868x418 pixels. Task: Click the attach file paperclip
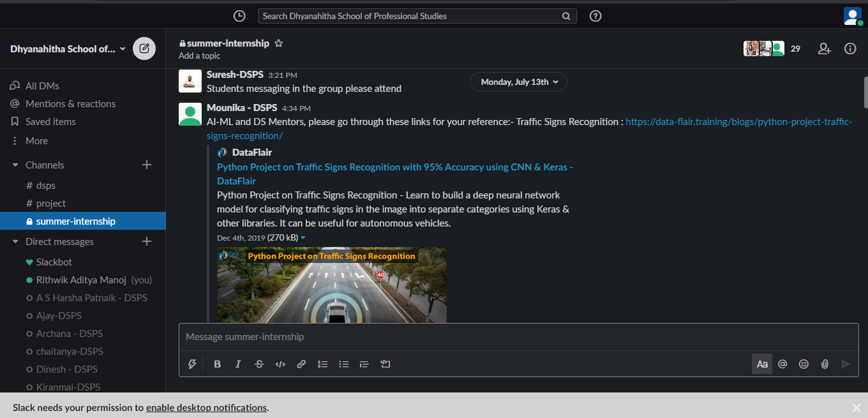825,364
